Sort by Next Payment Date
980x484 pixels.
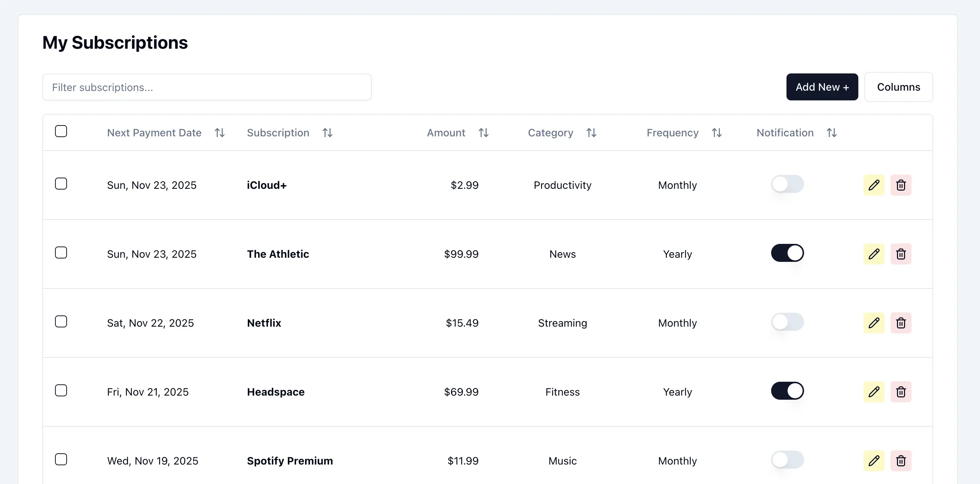[220, 133]
